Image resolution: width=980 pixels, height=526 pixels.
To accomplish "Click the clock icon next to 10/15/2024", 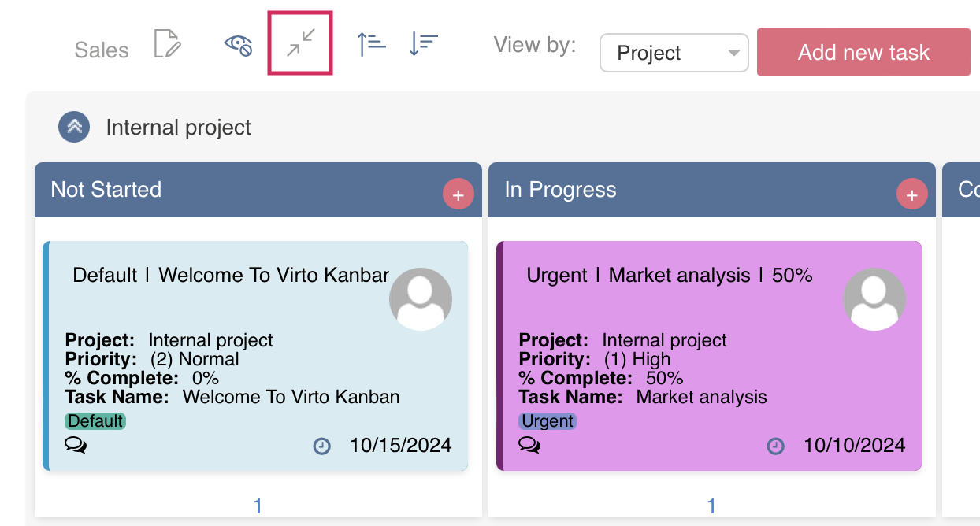I will click(x=322, y=446).
